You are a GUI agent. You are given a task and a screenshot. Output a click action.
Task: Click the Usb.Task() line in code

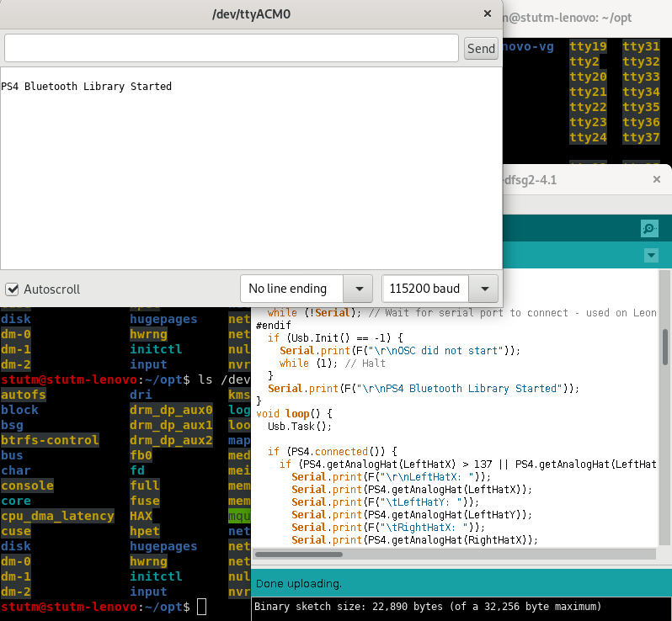(300, 427)
